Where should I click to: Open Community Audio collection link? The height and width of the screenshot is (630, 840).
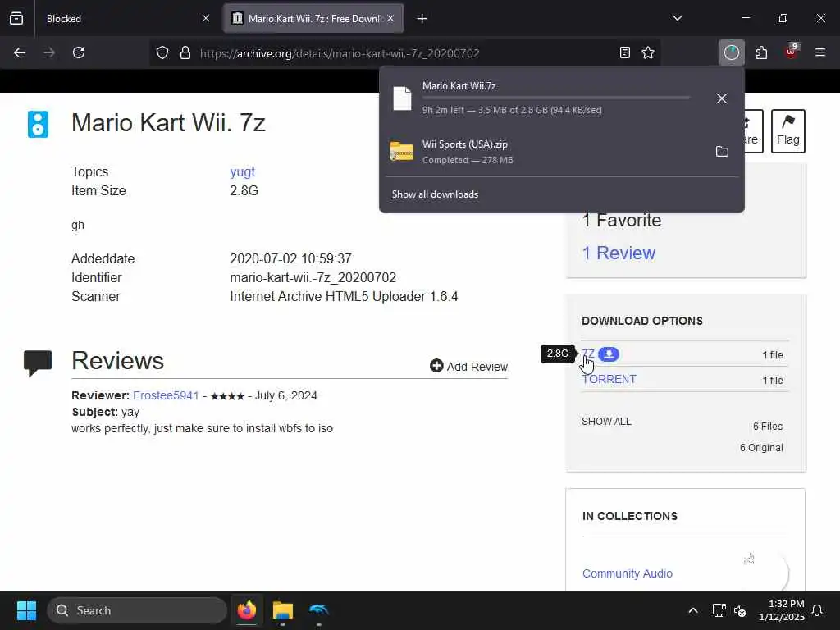tap(628, 573)
